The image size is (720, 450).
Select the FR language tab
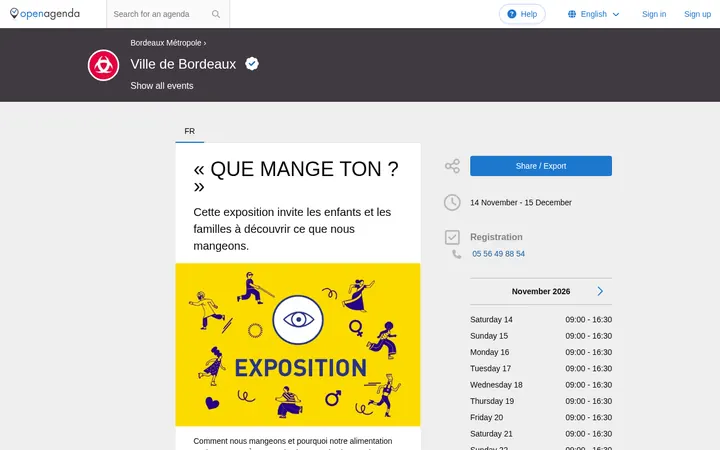point(190,131)
